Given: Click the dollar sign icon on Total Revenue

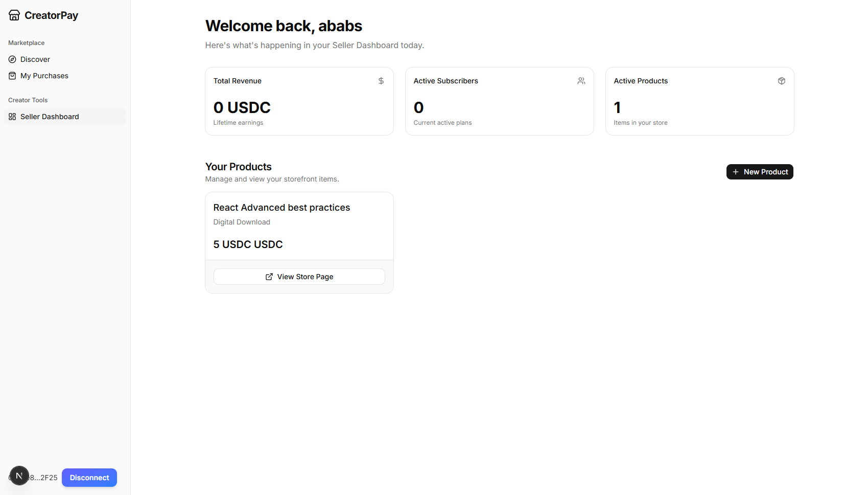Looking at the screenshot, I should click(x=381, y=81).
